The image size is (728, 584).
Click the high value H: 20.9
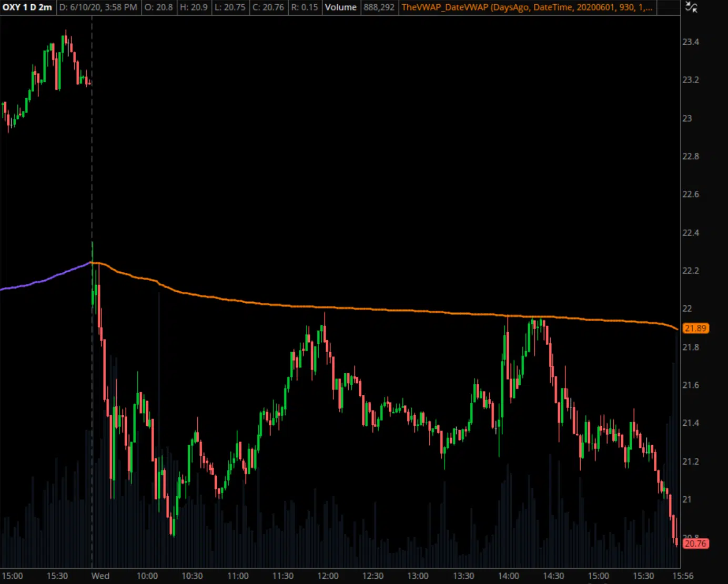[x=194, y=7]
